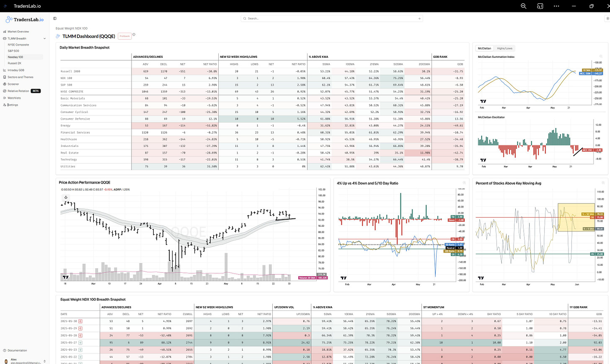Click the Financial Services row label
Viewport: 610px width, 364px height.
coord(75,133)
